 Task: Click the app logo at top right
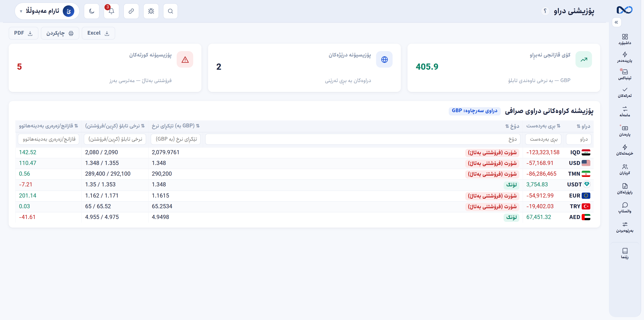click(x=624, y=10)
